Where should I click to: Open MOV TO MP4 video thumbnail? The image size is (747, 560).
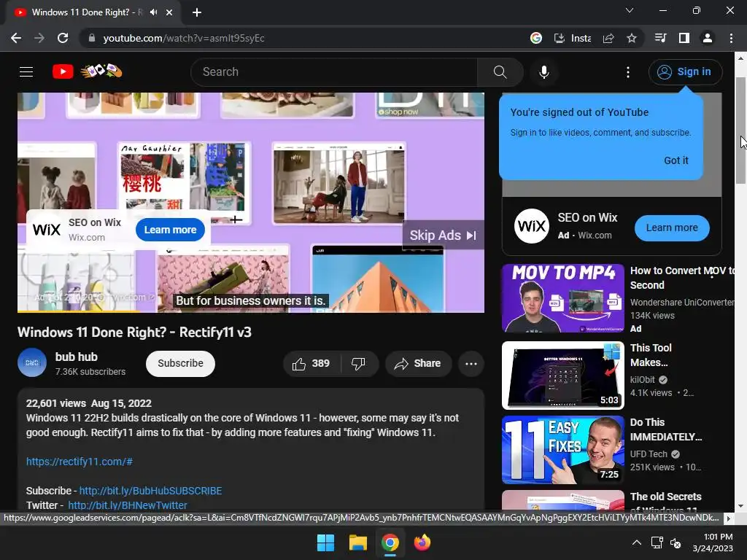(562, 298)
